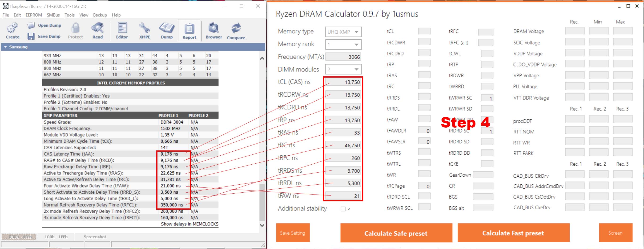Image resolution: width=644 pixels, height=249 pixels.
Task: Click the tRCDRD ns input field
Action: [x=343, y=108]
